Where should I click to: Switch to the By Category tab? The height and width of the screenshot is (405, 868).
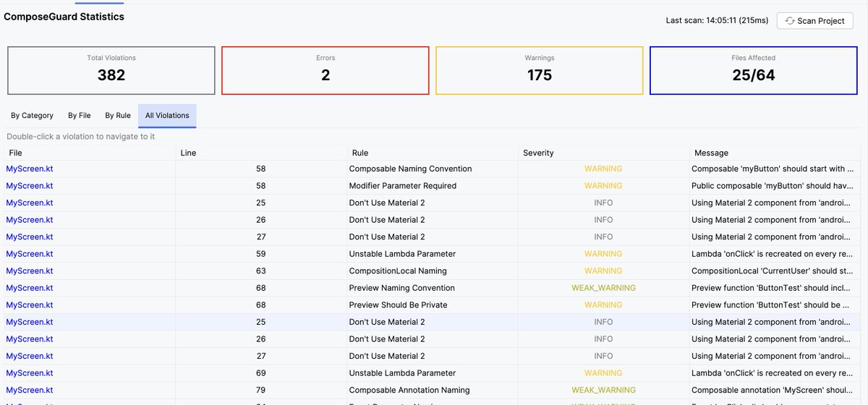(x=32, y=115)
